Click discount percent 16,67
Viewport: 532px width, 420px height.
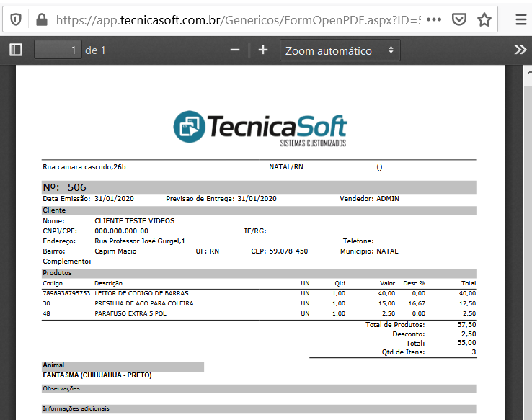coord(417,303)
